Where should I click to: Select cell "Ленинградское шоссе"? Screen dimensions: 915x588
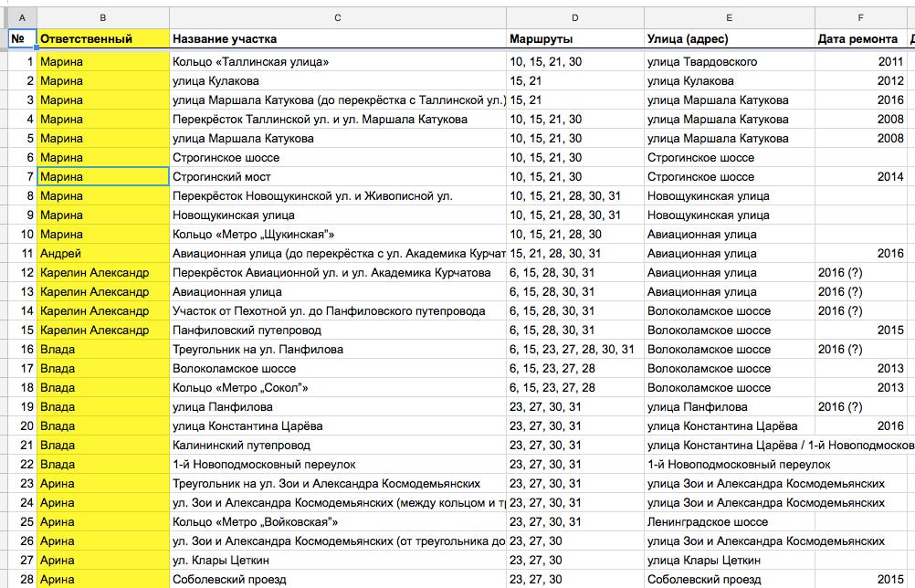point(729,521)
